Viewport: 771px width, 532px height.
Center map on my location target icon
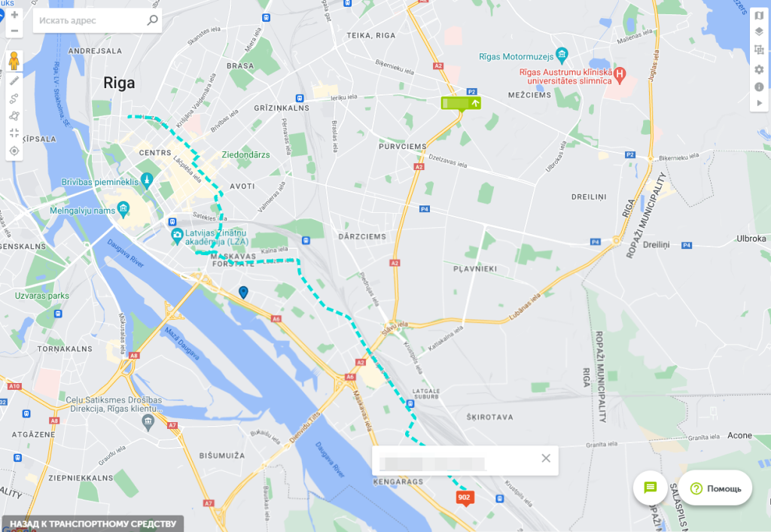14,150
